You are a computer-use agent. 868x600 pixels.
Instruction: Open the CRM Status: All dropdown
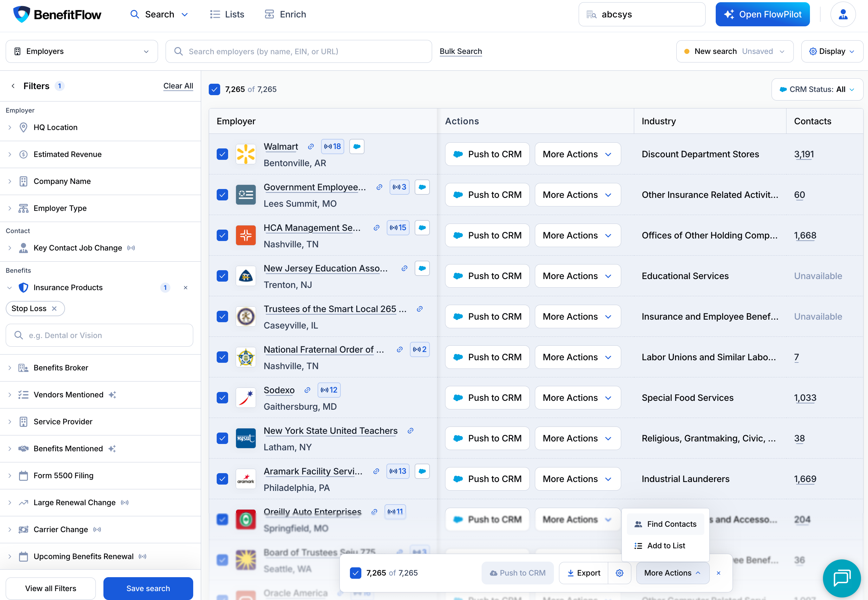pos(817,89)
